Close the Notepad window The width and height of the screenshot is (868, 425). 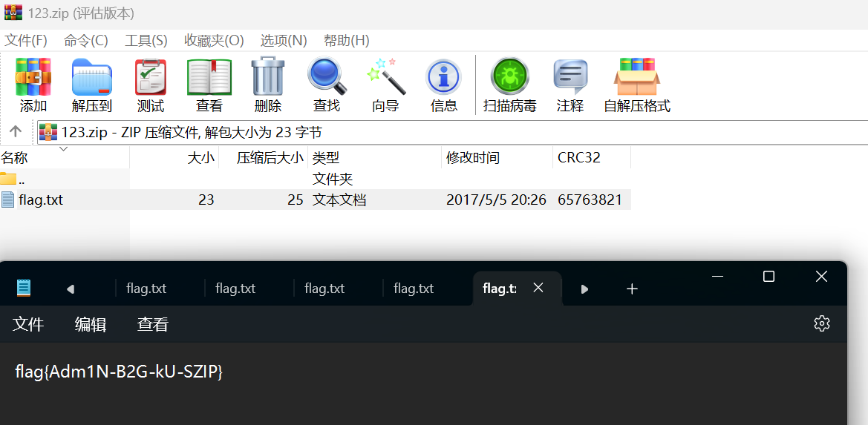point(821,277)
